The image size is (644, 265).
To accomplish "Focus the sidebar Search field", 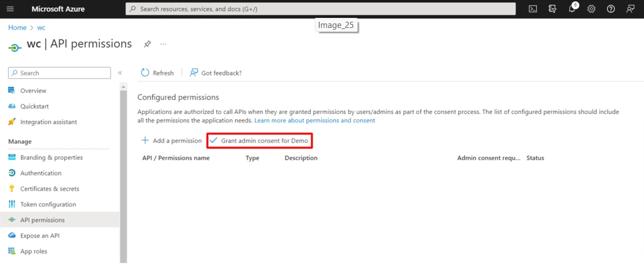I will [60, 73].
